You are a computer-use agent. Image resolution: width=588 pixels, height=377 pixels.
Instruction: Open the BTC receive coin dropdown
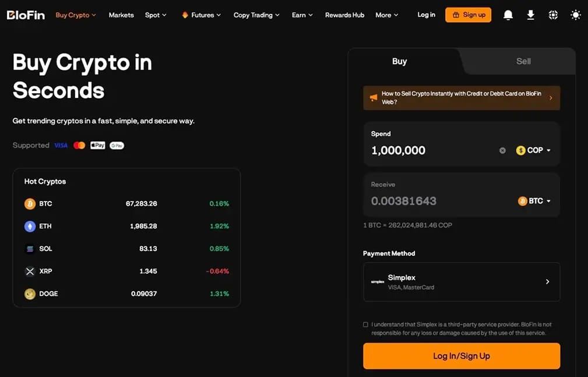click(x=534, y=201)
